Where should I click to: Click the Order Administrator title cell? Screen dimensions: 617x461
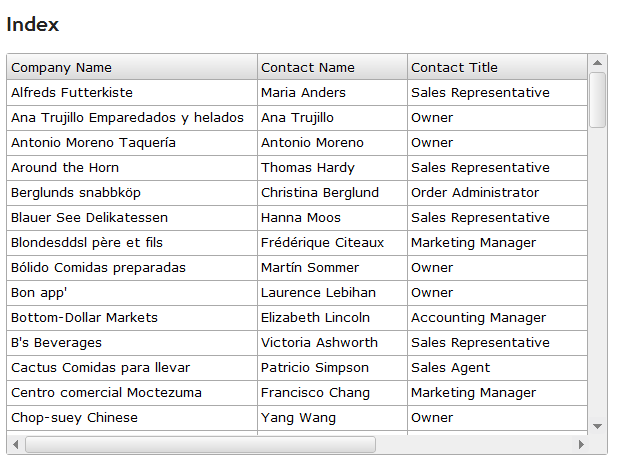(x=475, y=193)
